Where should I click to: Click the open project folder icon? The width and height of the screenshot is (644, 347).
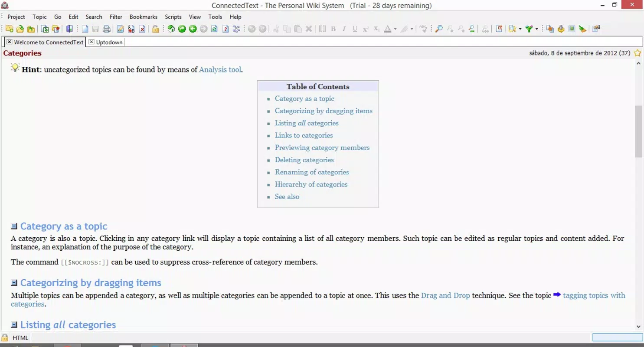pyautogui.click(x=20, y=29)
